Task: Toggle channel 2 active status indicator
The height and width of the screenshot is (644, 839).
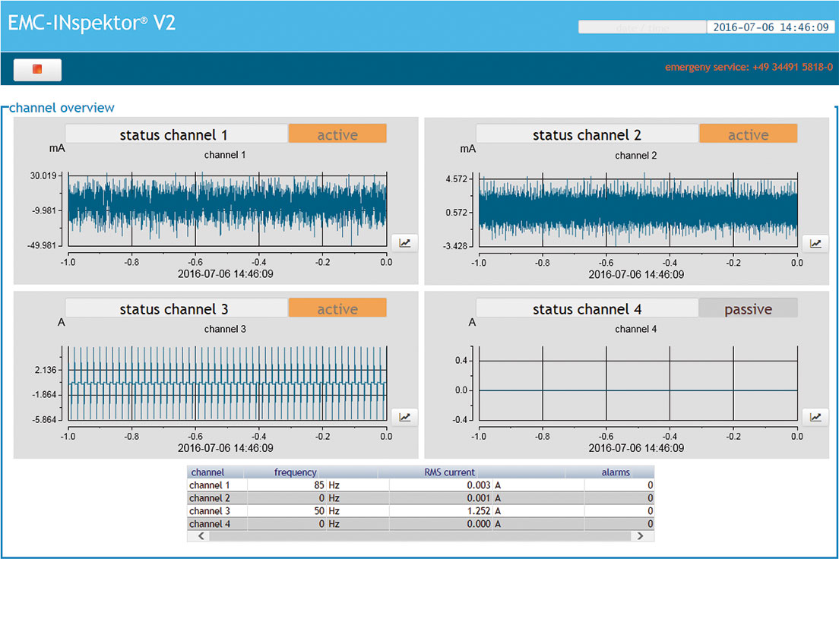Action: (x=748, y=134)
